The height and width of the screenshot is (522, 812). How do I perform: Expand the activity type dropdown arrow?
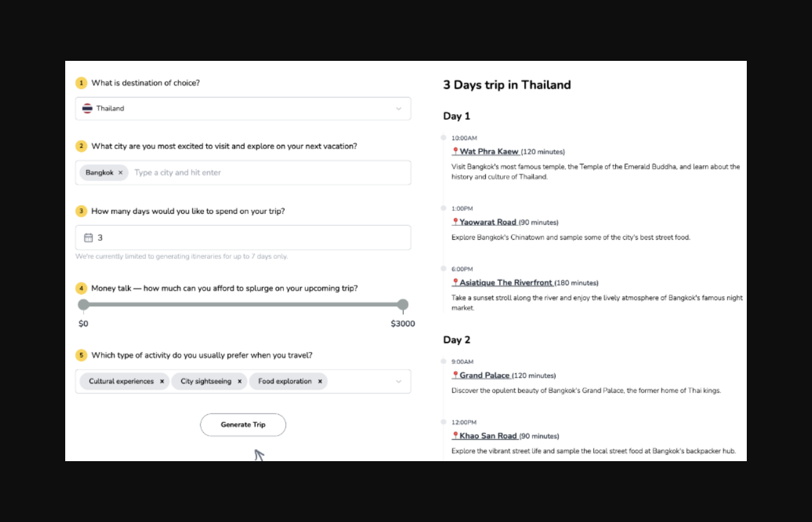tap(398, 381)
